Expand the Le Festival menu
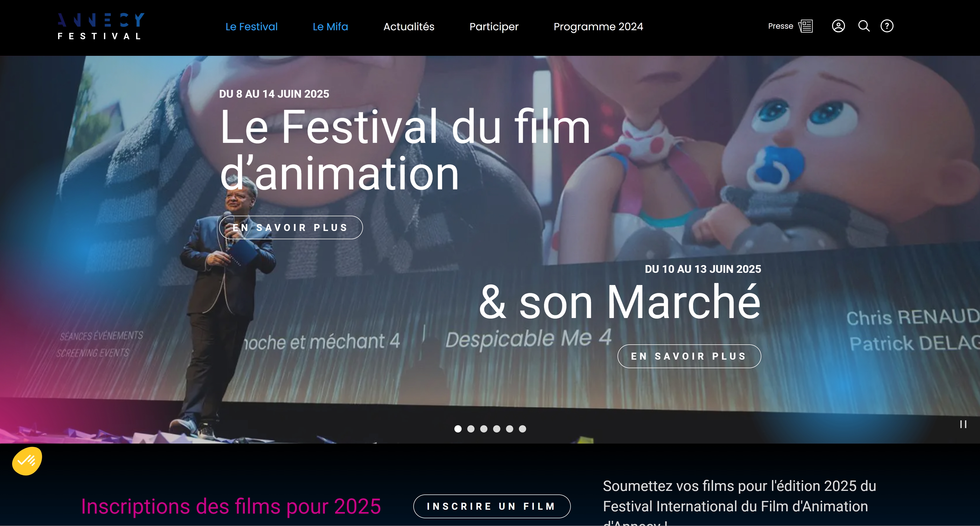The width and height of the screenshot is (980, 526). pyautogui.click(x=251, y=27)
